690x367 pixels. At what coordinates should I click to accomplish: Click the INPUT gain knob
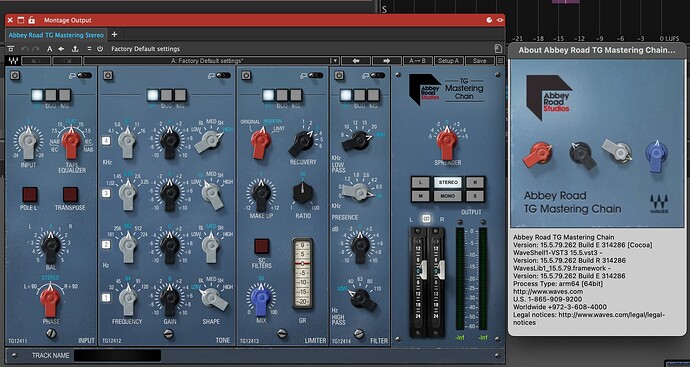(x=28, y=142)
